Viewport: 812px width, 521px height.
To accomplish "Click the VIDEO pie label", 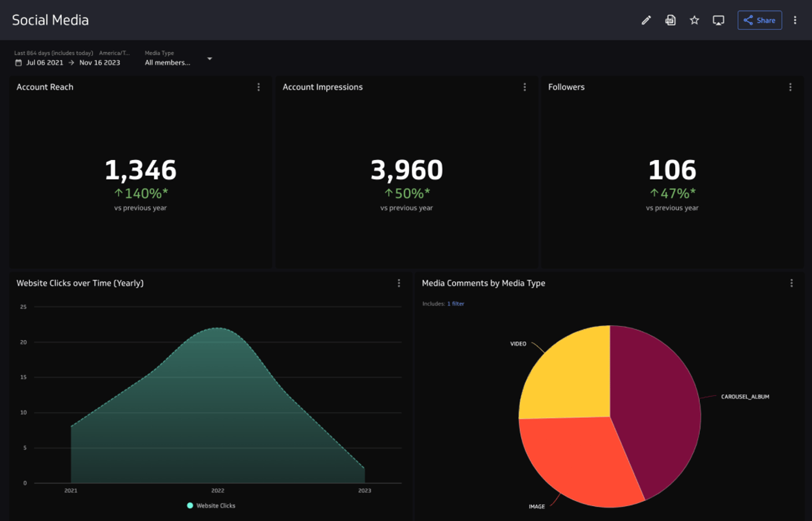I will coord(518,344).
